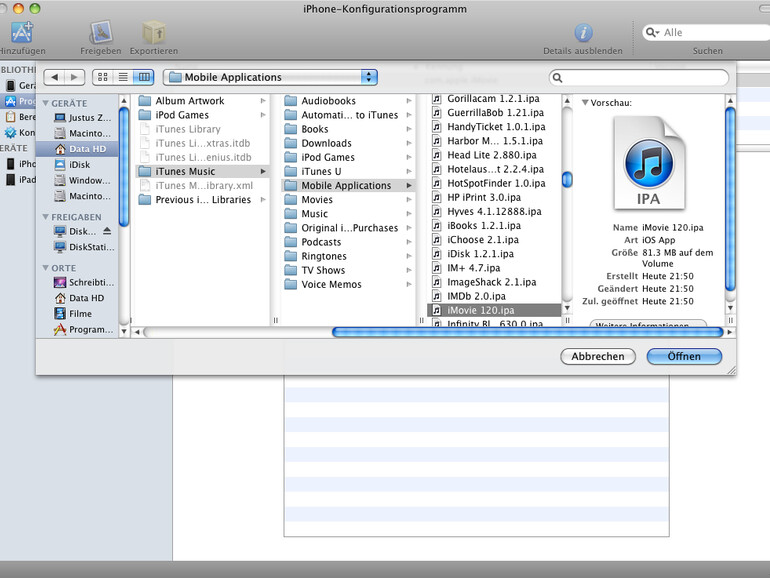Screen dimensions: 770x578
Task: Collapse the Orte sidebar section
Action: click(45, 268)
